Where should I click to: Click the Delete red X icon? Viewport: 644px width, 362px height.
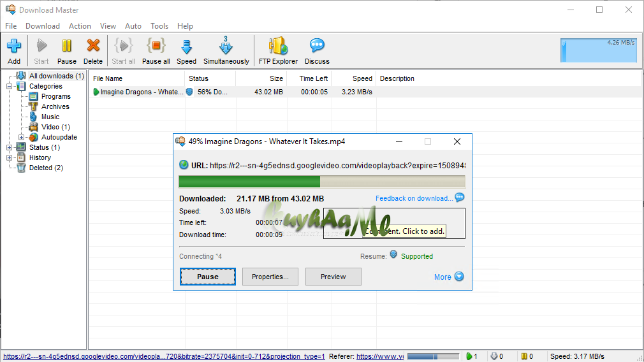coord(93,46)
